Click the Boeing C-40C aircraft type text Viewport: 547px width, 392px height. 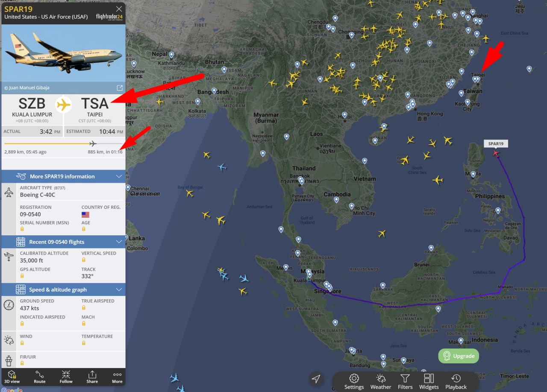click(x=38, y=195)
